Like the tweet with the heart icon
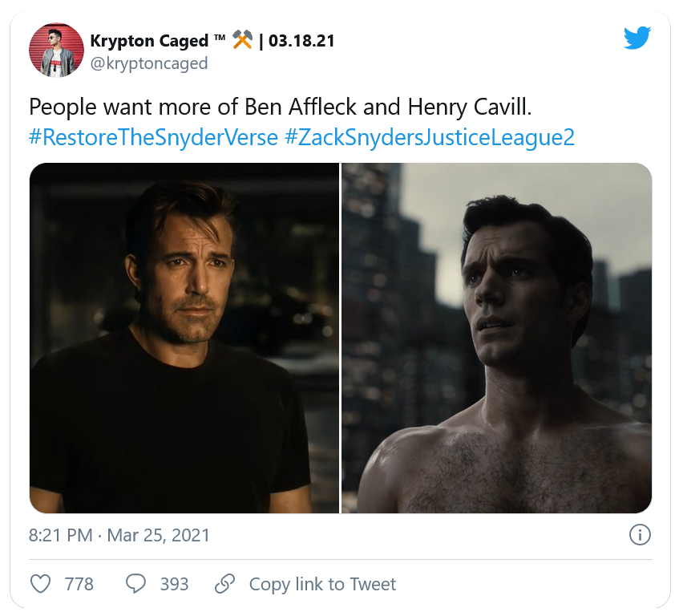This screenshot has width=679, height=616. tap(41, 583)
